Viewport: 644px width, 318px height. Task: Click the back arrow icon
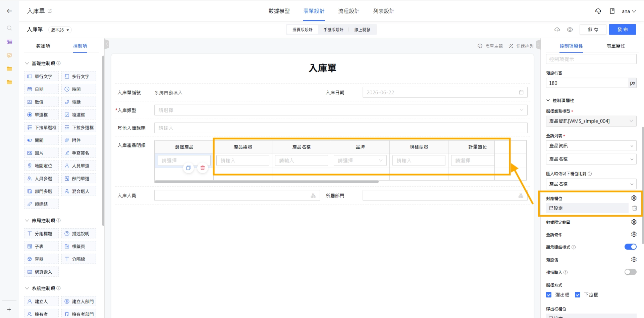[x=9, y=11]
